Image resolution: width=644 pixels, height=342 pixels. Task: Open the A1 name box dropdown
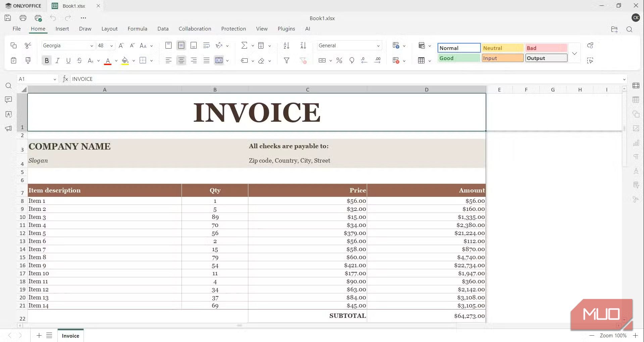click(x=55, y=79)
